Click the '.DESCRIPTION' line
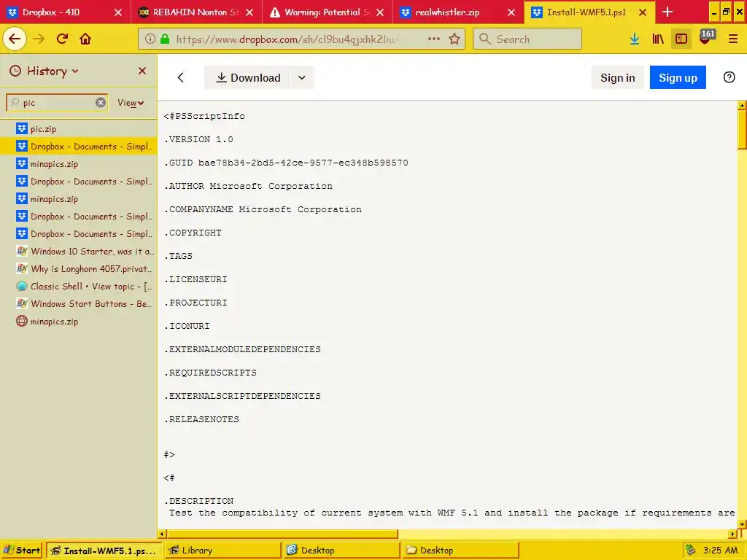Screen dimensions: 747x560 [198, 501]
